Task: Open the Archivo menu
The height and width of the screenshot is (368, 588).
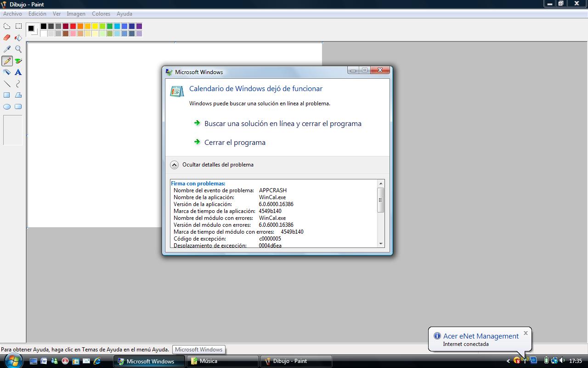Action: [12, 14]
